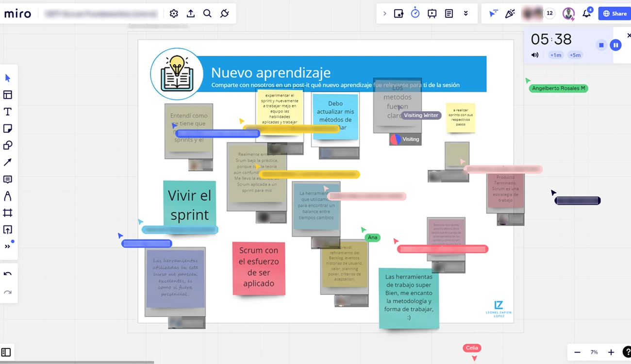Click the 7% zoom level indicator
This screenshot has height=364, width=631.
(x=594, y=352)
